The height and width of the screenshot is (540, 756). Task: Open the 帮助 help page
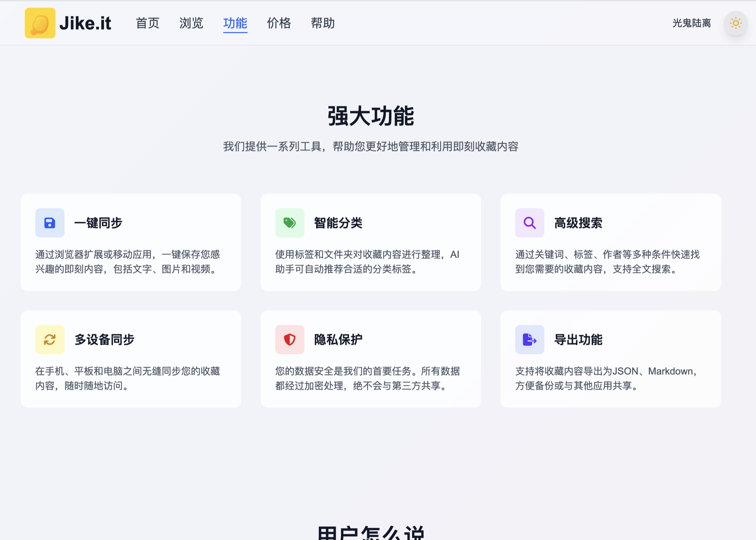tap(323, 23)
